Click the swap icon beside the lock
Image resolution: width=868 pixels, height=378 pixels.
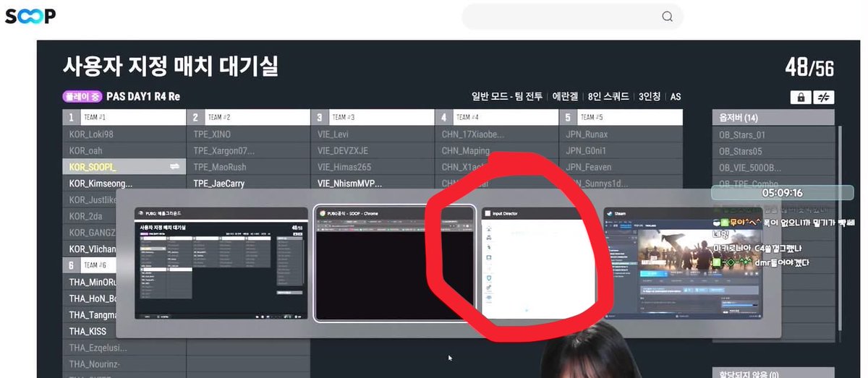pos(824,98)
